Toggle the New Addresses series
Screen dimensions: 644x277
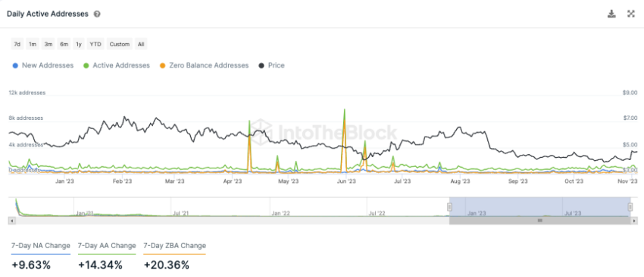click(x=43, y=65)
